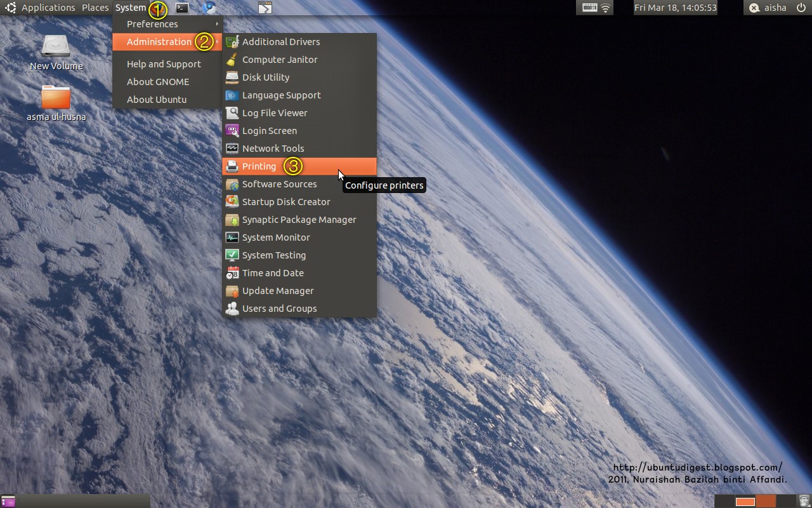Open the Places menu
The height and width of the screenshot is (508, 812).
tap(95, 8)
